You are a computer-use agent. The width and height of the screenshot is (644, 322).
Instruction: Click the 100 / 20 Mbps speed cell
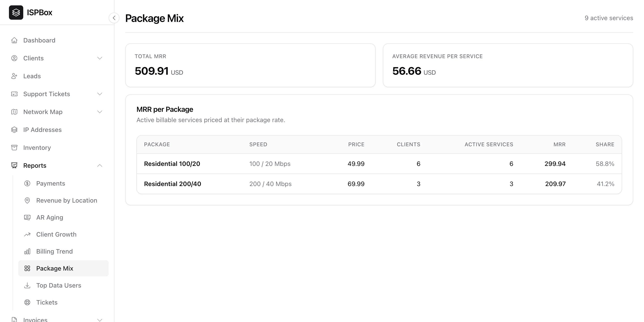pos(270,164)
